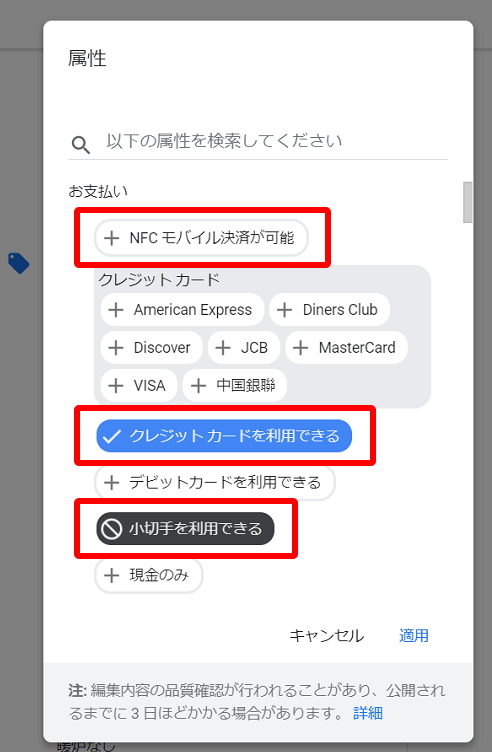Screen dimensions: 492x752
Task: Select the 中国銀聯 attribute chip
Action: (235, 386)
